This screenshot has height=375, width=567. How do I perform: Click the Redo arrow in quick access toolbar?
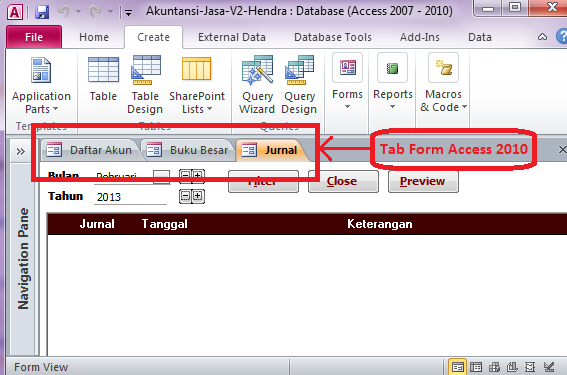point(95,12)
